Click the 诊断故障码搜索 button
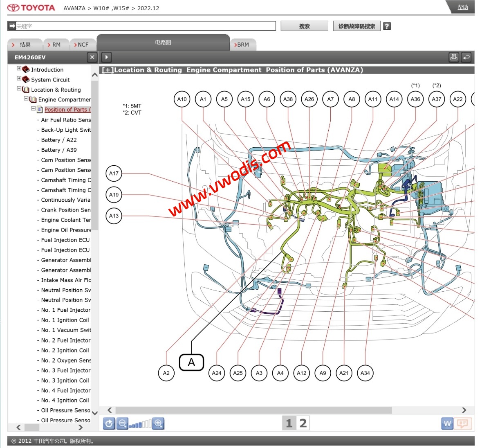This screenshot has width=482, height=448. 356,26
